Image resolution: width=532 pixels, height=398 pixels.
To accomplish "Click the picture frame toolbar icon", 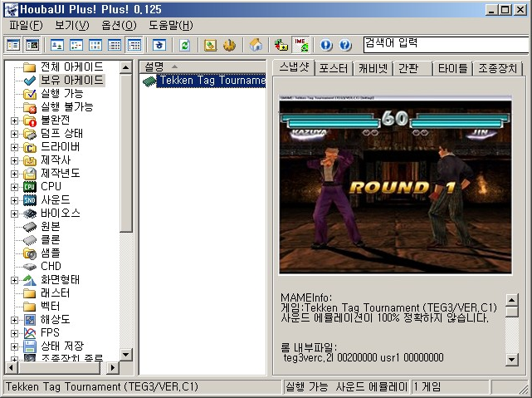I will pyautogui.click(x=210, y=45).
